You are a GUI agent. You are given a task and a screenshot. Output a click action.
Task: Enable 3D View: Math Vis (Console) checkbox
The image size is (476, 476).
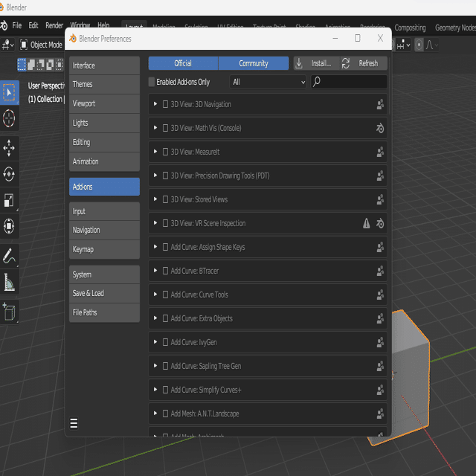165,128
